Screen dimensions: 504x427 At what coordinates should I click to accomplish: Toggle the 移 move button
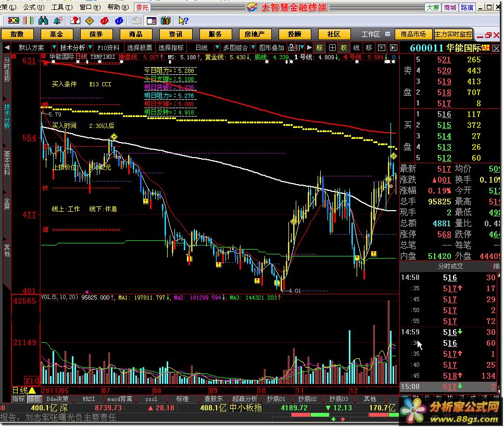tap(369, 48)
